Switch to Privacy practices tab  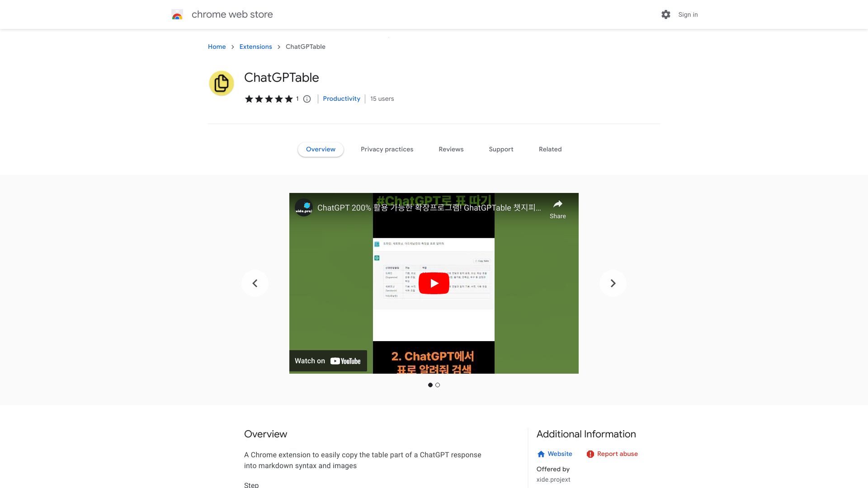(387, 150)
